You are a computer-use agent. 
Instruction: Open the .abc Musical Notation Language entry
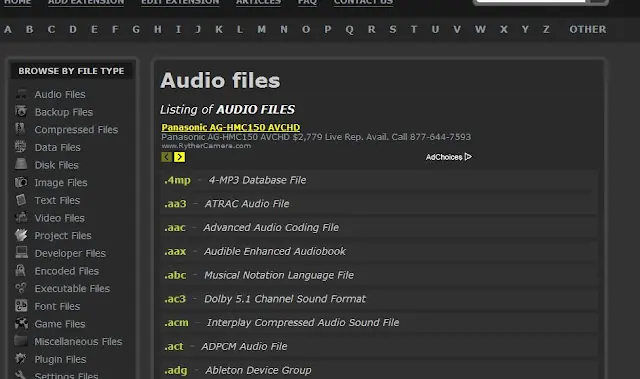point(379,275)
